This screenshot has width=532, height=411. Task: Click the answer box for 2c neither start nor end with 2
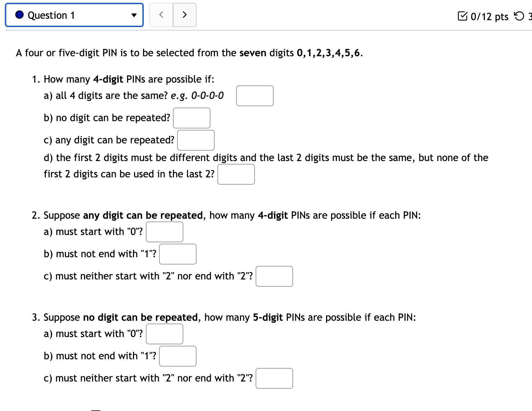point(274,276)
